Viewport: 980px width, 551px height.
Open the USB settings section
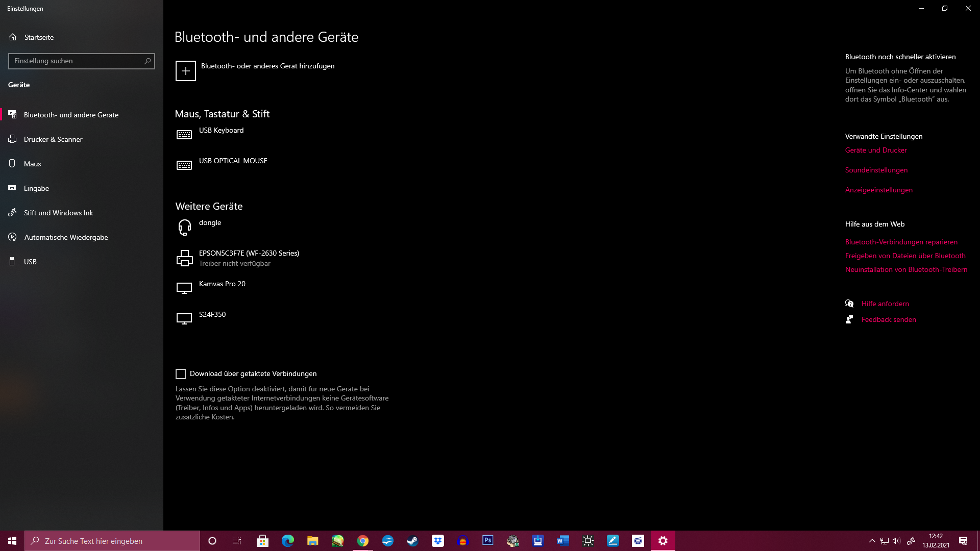click(x=30, y=261)
